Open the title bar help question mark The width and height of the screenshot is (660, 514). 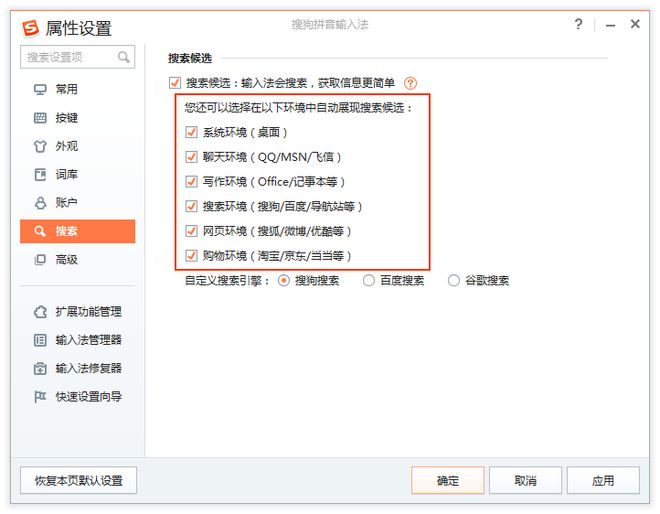(x=578, y=24)
